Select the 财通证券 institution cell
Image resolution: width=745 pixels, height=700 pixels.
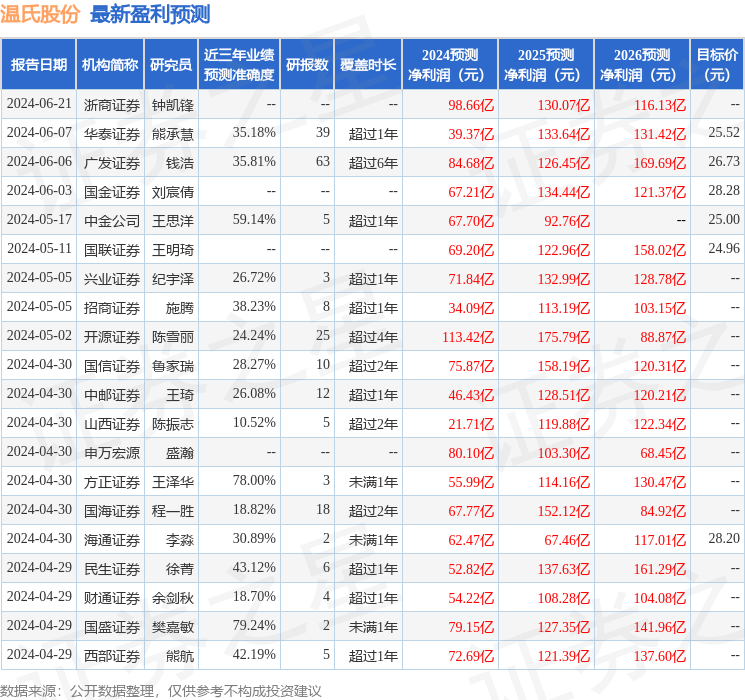(112, 597)
